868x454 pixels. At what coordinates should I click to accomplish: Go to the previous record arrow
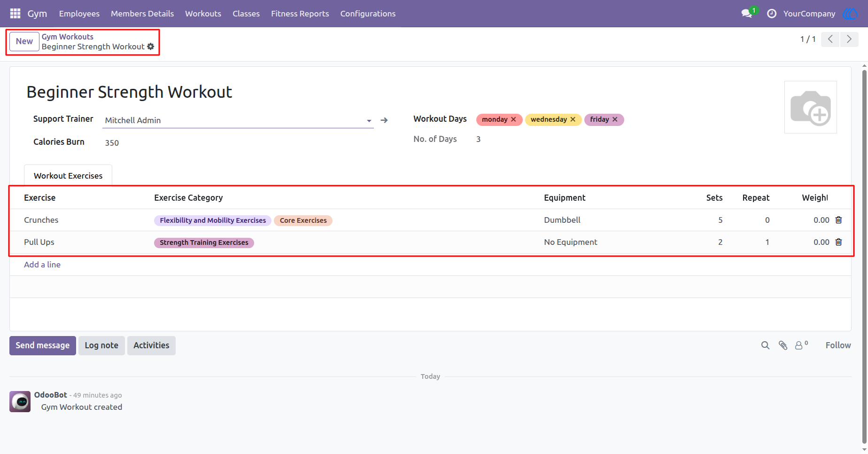pos(830,39)
